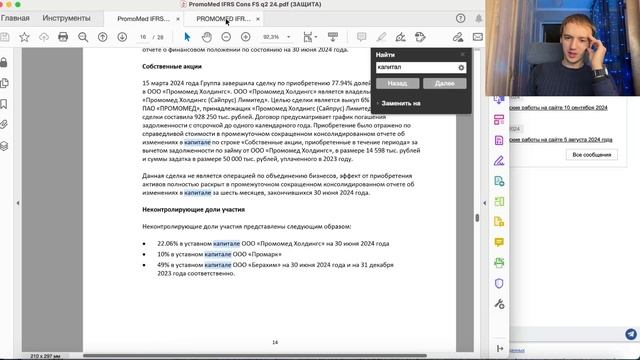Image resolution: width=640 pixels, height=360 pixels.
Task: Go to next page arrow icon
Action: point(122,37)
